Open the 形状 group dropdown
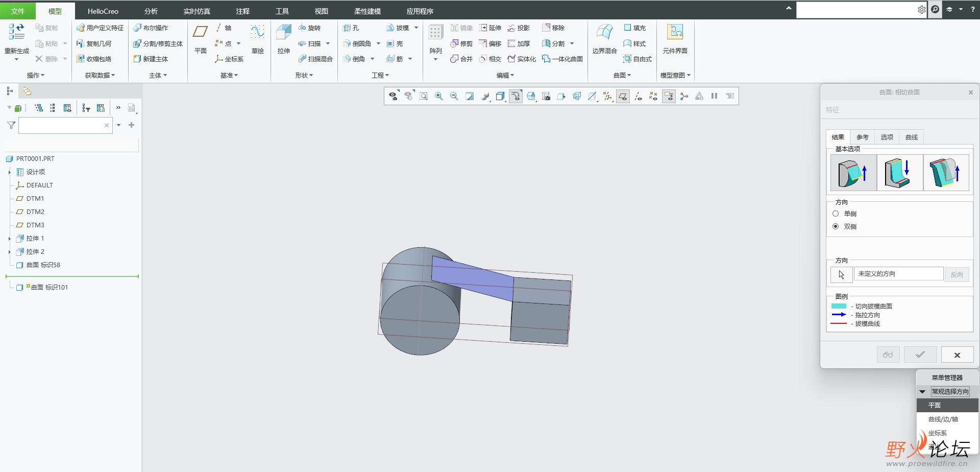 click(x=304, y=75)
